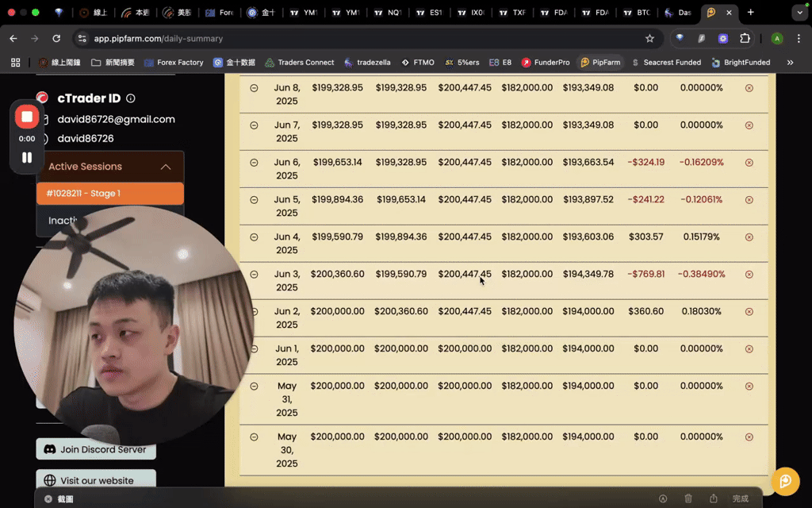Bookmark this page with the star
812x508 pixels.
649,38
